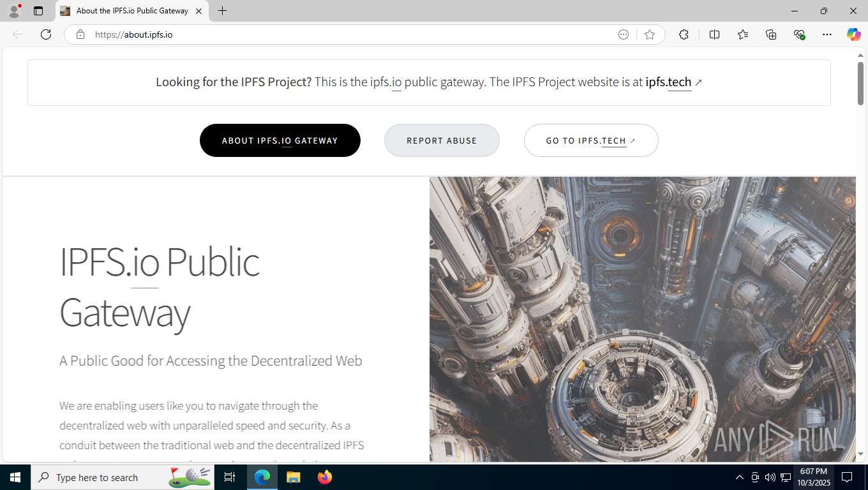Open Browser essentials heart icon
Screen dimensions: 868x490
799,34
